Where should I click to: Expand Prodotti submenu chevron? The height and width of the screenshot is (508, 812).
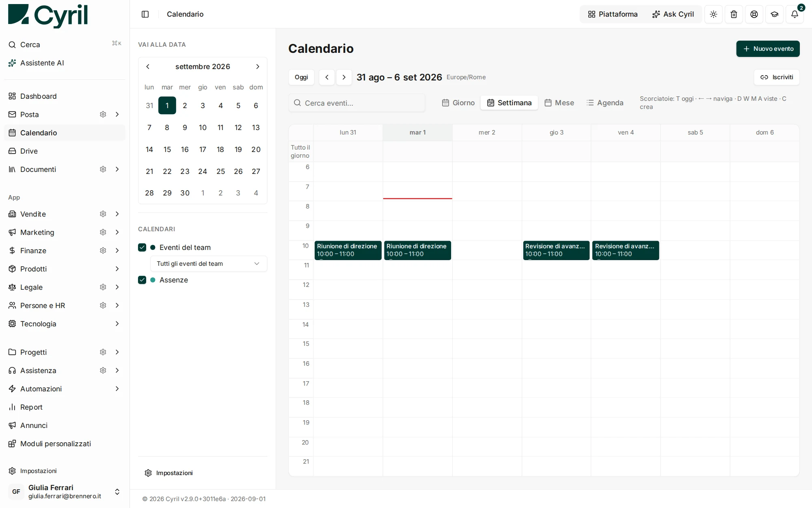(x=117, y=269)
